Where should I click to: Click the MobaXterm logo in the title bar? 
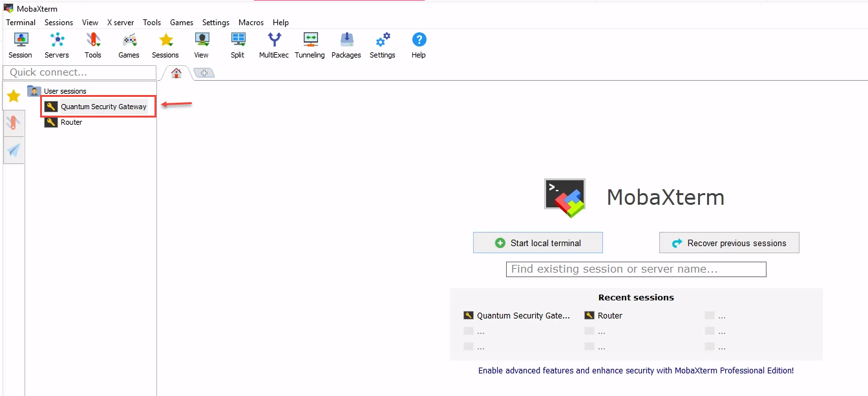tap(9, 8)
